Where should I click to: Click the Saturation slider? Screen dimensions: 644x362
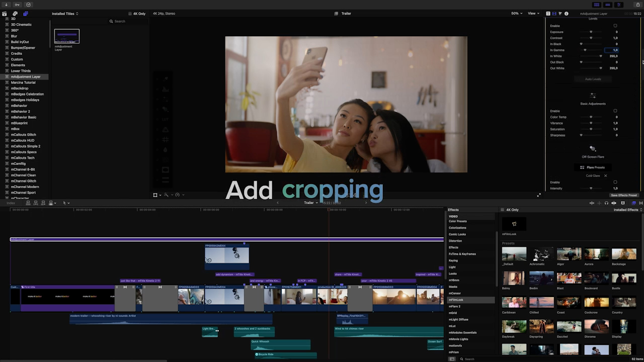point(591,129)
